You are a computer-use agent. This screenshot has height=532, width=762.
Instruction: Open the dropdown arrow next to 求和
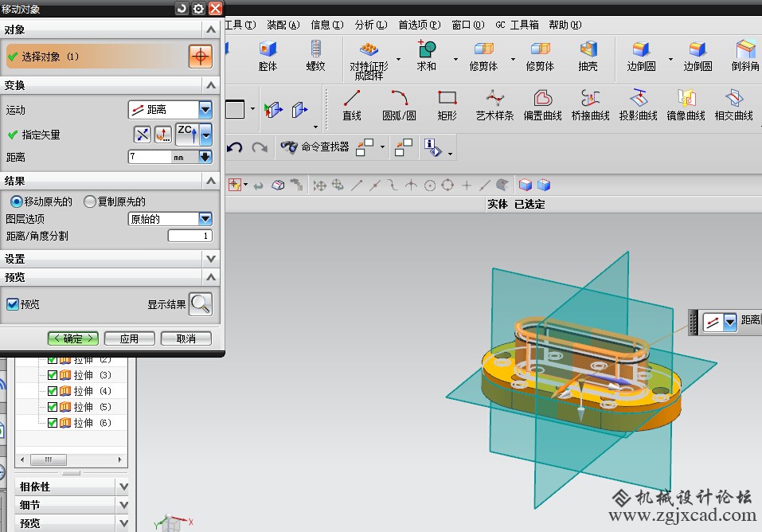pos(455,59)
